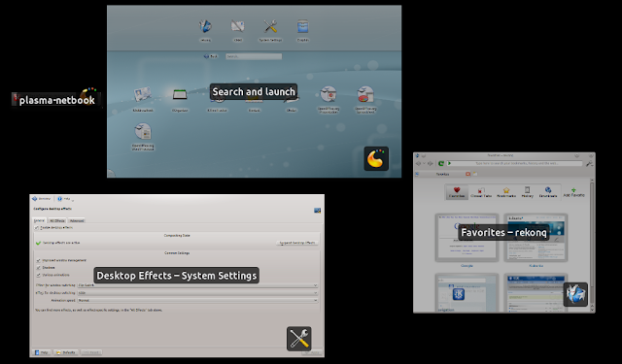Open Animation speed dropdown
This screenshot has height=364, width=622.
pos(197,300)
